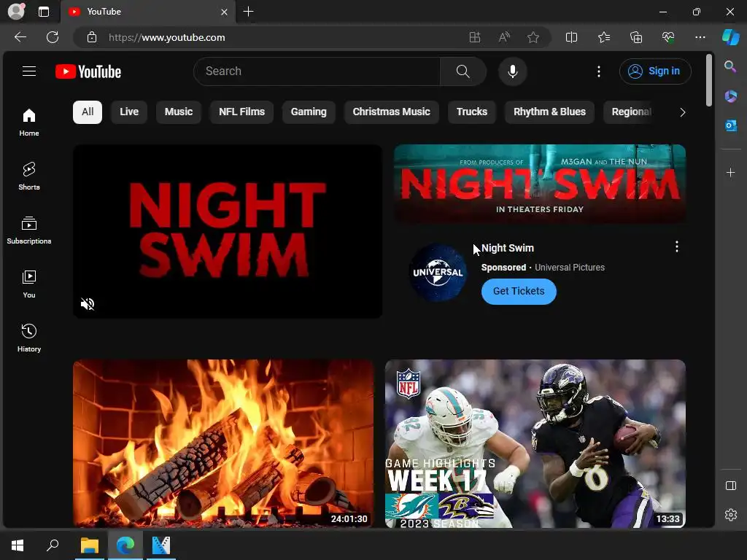Open the Edge sidebar search icon
747x560 pixels.
tap(730, 66)
